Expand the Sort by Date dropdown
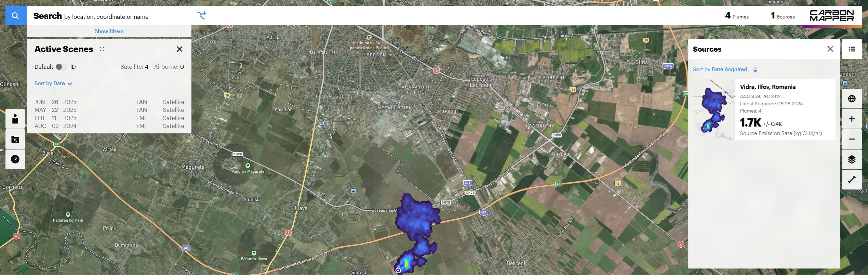This screenshot has height=275, width=868. pyautogui.click(x=53, y=83)
